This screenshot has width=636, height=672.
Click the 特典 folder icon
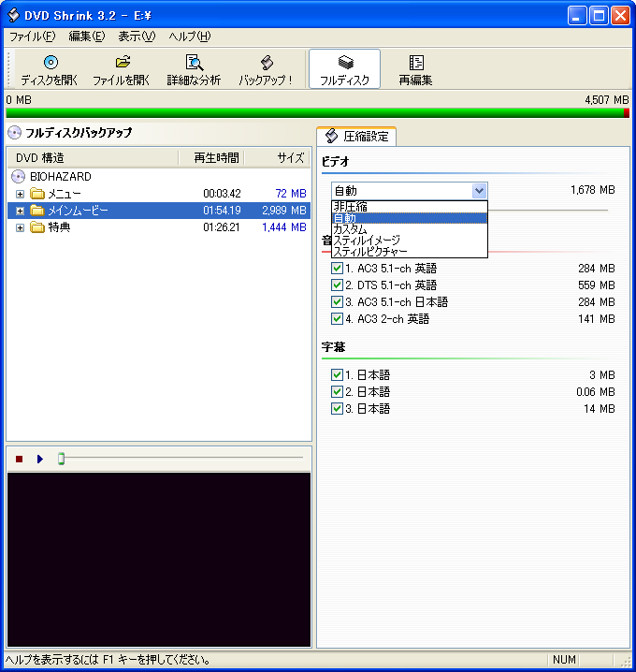37,227
